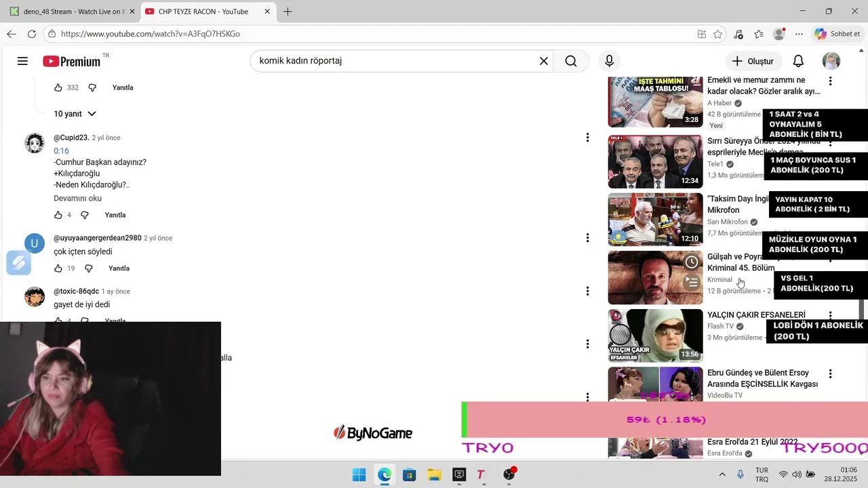Open the YouTube hamburger guide menu
Viewport: 868px width, 488px height.
(22, 61)
